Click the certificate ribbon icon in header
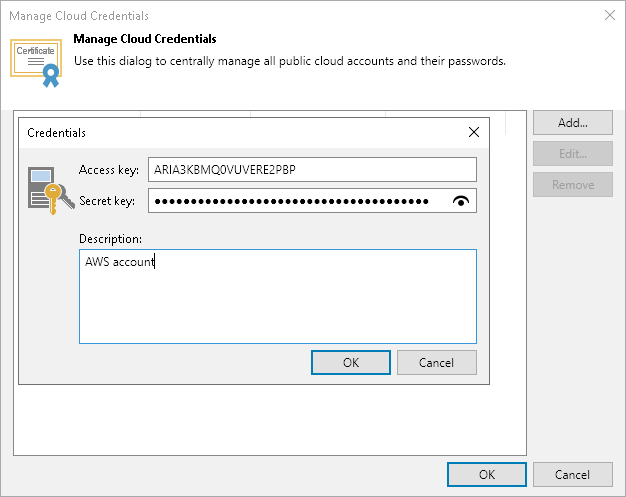Image resolution: width=626 pixels, height=497 pixels. (x=36, y=63)
